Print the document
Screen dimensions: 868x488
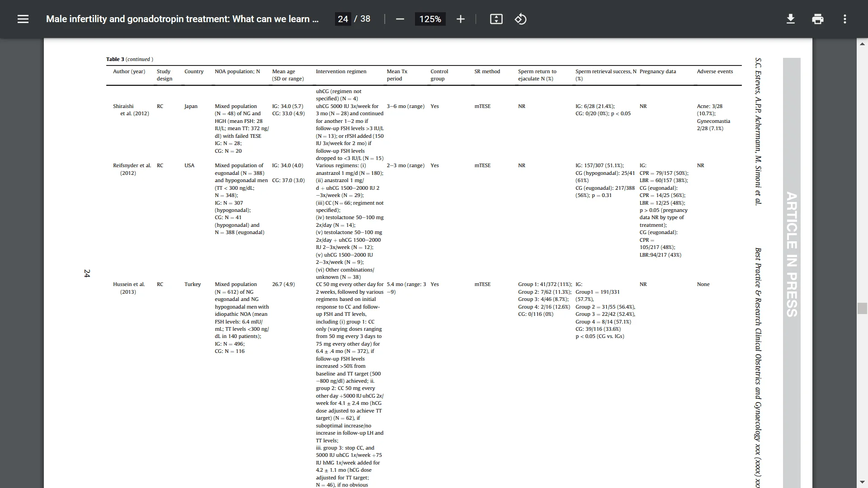tap(817, 19)
